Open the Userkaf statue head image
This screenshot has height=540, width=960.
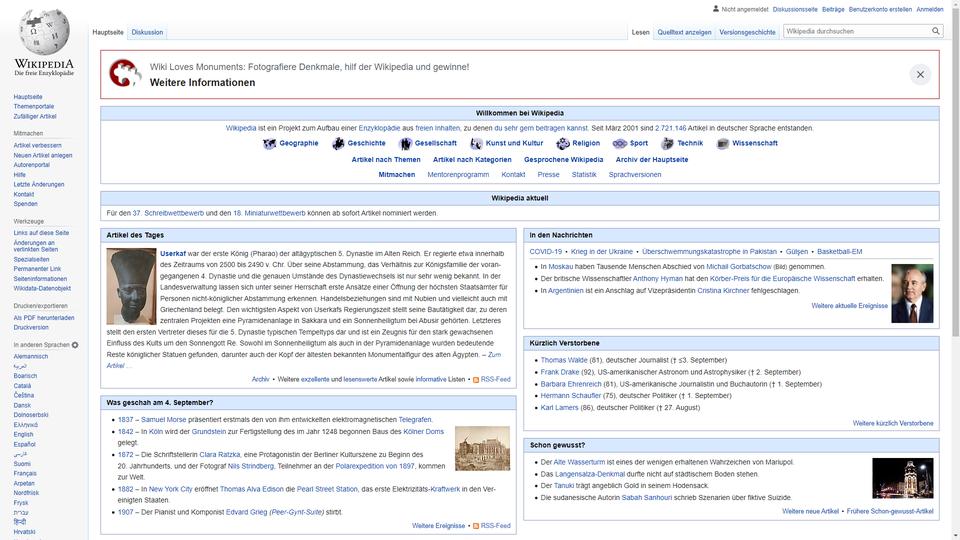click(131, 286)
